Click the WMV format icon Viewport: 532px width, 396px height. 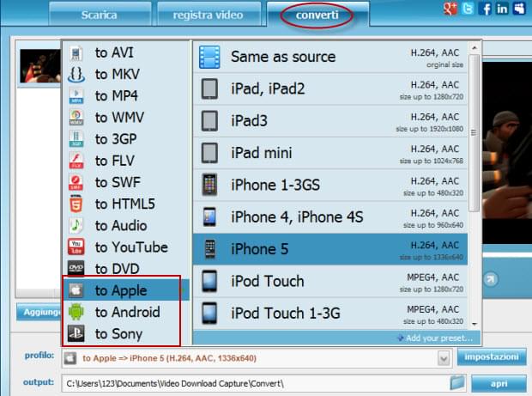tap(76, 118)
